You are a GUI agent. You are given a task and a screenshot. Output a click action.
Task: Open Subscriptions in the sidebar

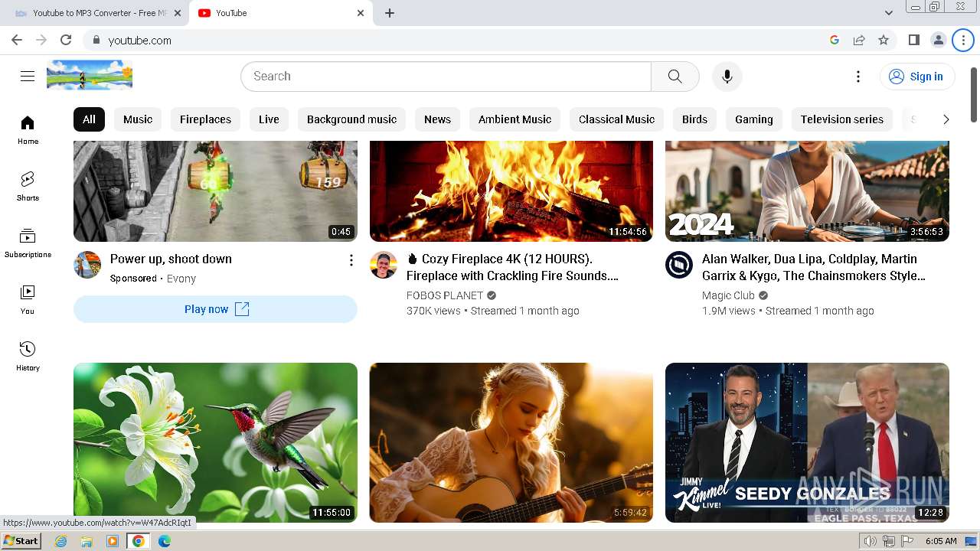[28, 243]
